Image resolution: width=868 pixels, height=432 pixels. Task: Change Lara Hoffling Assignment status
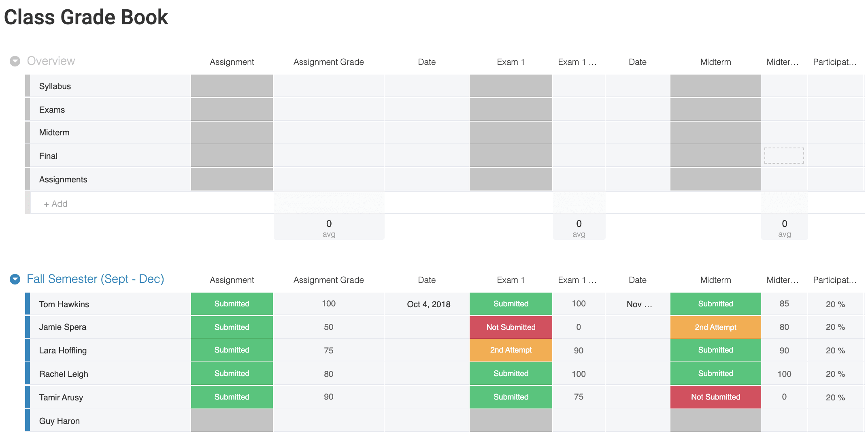click(232, 350)
